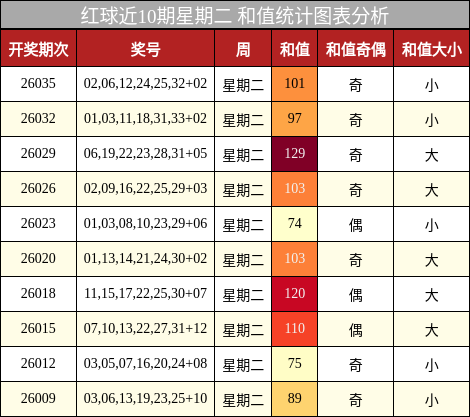
Task: Click award numbers 01,03,11,18,31,33+02
Action: (145, 118)
